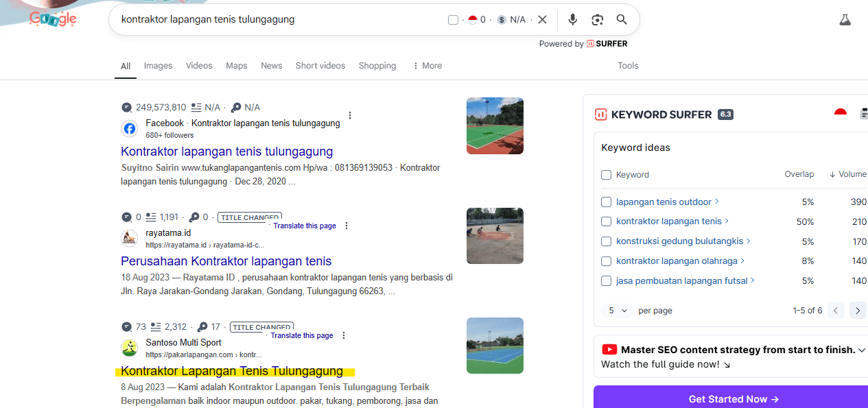
Task: Tick the 'lapangan tenis outdoor' keyword checkbox
Action: 606,202
